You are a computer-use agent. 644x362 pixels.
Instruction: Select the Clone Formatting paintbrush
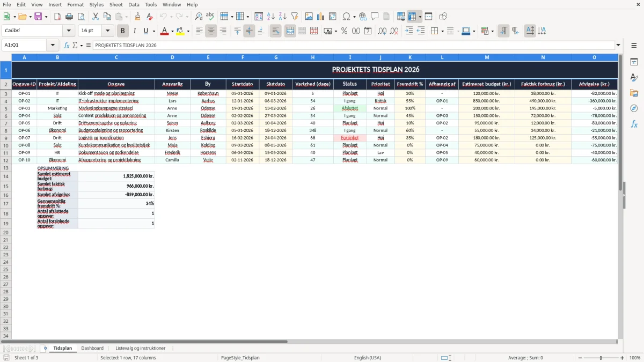coord(137,17)
